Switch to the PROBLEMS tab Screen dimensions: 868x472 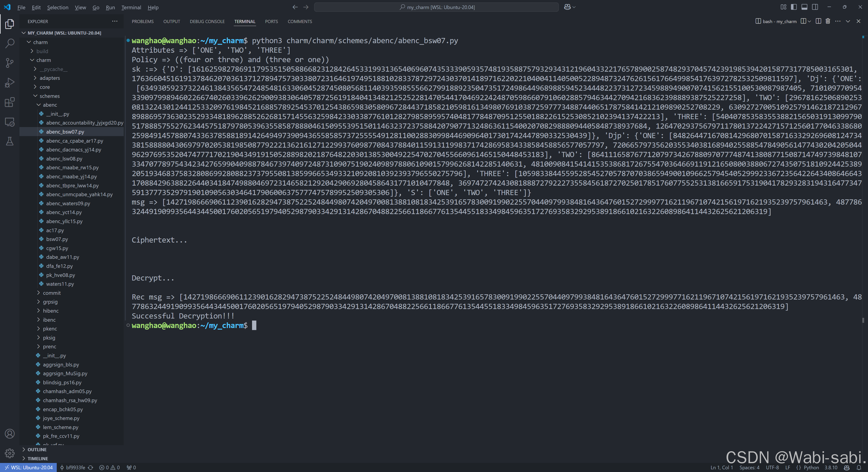point(143,21)
